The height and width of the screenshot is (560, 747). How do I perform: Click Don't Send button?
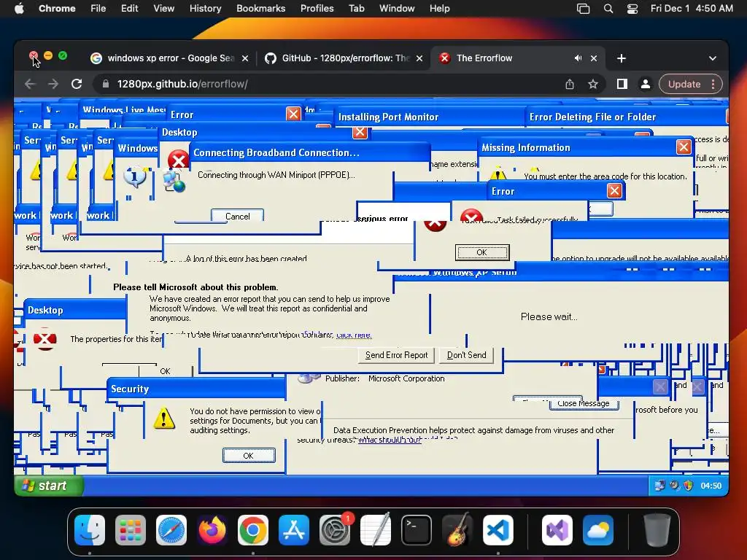466,355
